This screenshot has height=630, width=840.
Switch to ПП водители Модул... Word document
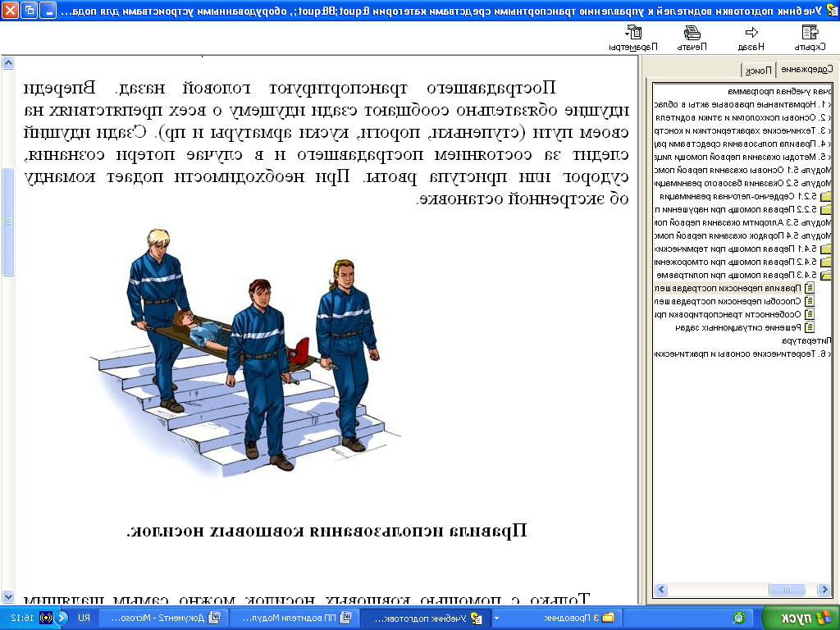[294, 619]
